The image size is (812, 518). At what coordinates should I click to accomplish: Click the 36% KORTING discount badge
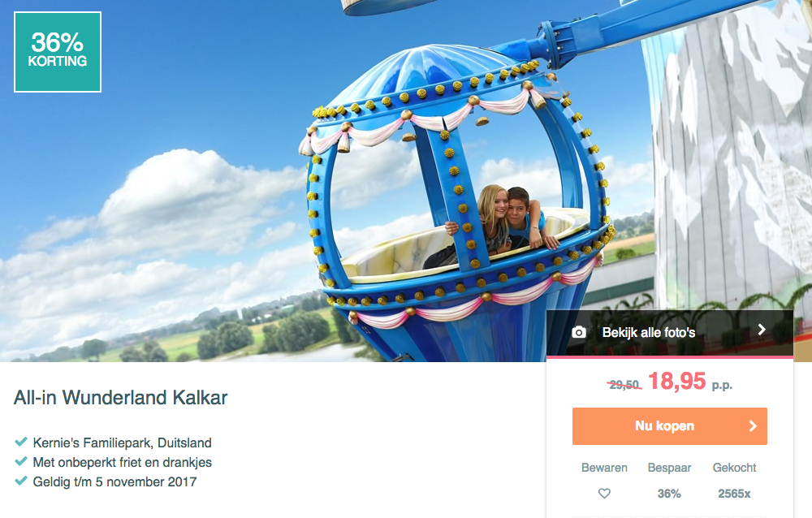(x=58, y=52)
